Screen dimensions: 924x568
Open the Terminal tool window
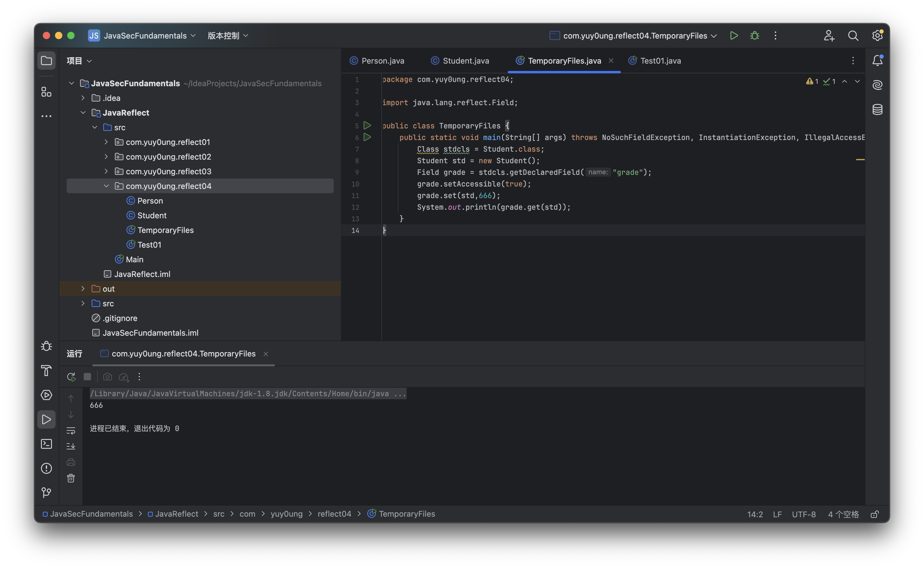pyautogui.click(x=46, y=444)
